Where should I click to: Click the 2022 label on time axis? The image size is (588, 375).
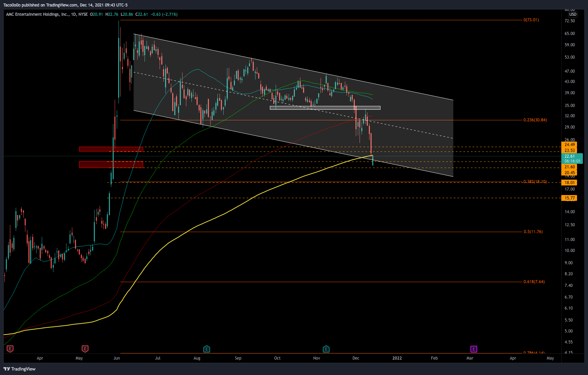397,358
